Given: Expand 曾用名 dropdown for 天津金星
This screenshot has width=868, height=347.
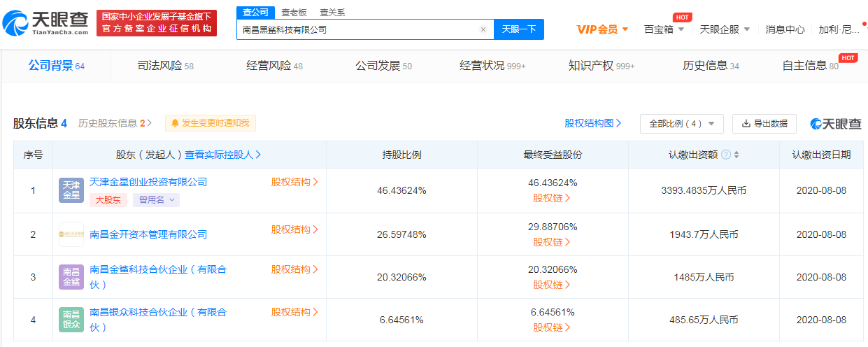Looking at the screenshot, I should [x=156, y=200].
